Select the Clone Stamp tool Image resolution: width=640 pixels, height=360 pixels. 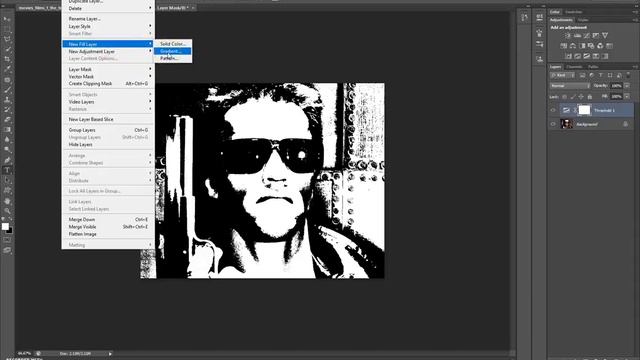pyautogui.click(x=7, y=100)
